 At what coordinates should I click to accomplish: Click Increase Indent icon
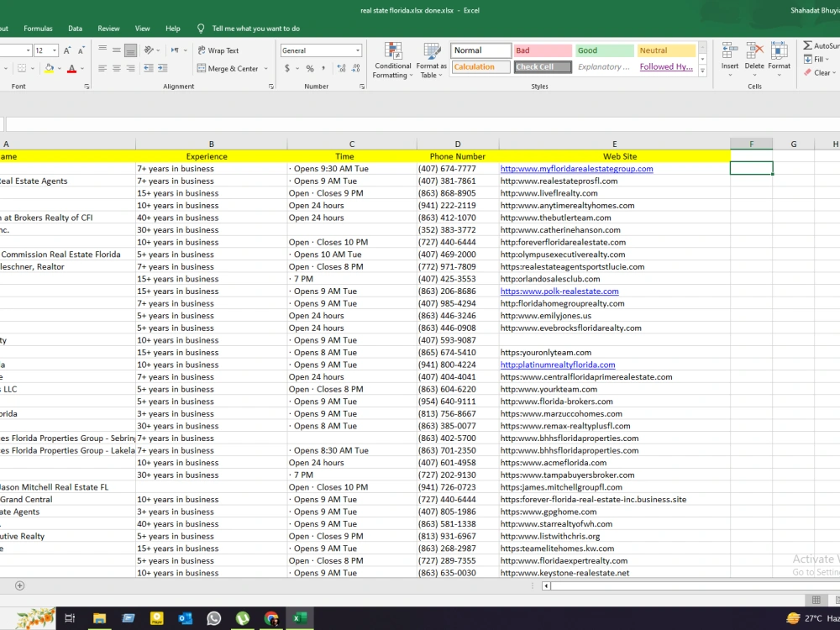[x=162, y=69]
